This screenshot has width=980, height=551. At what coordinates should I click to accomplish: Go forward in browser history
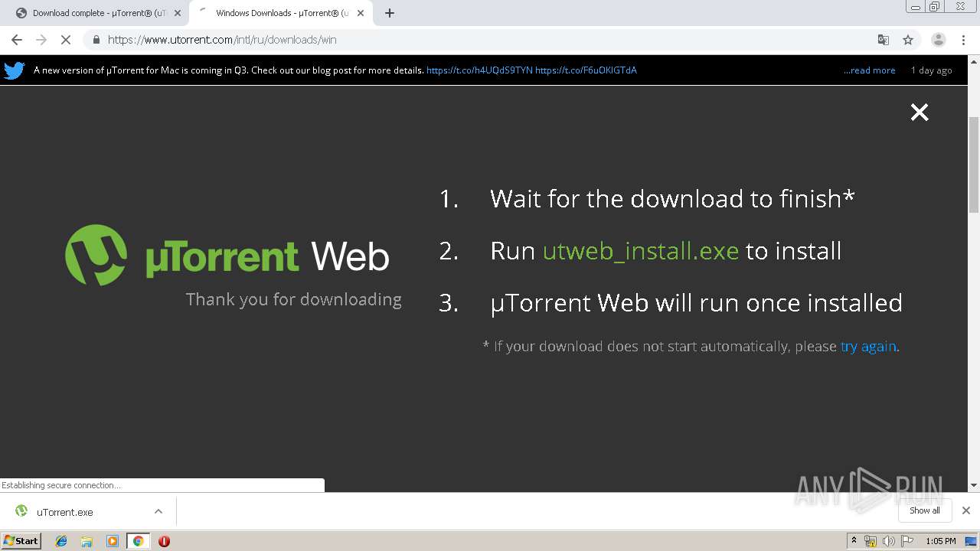click(41, 40)
